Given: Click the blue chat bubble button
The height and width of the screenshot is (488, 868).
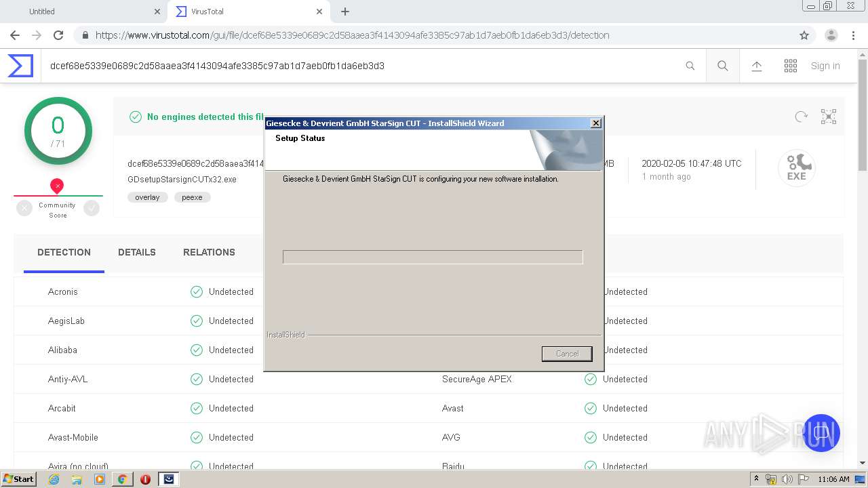Looking at the screenshot, I should point(821,433).
